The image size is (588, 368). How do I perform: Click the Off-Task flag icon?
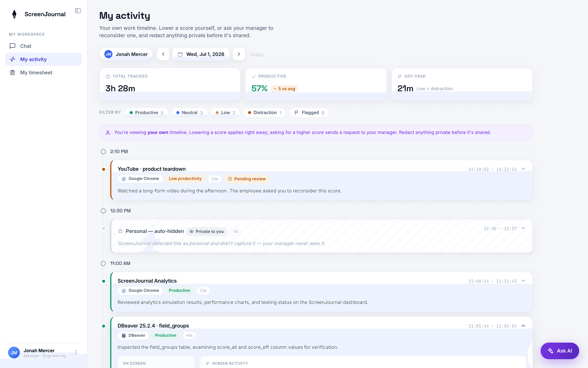(399, 76)
